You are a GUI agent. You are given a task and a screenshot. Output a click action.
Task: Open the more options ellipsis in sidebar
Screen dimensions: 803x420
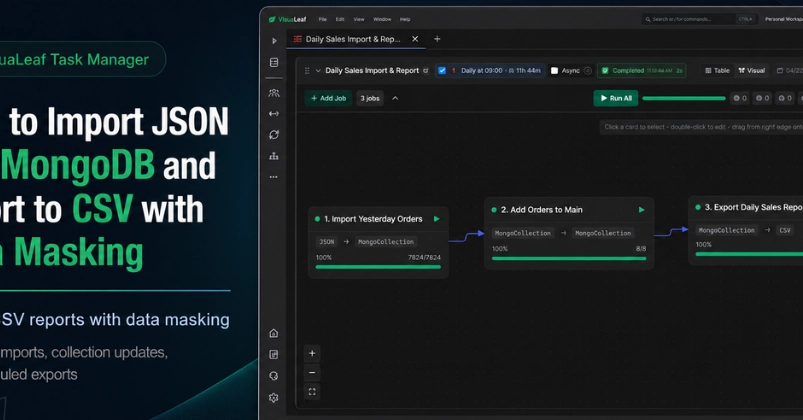click(274, 177)
